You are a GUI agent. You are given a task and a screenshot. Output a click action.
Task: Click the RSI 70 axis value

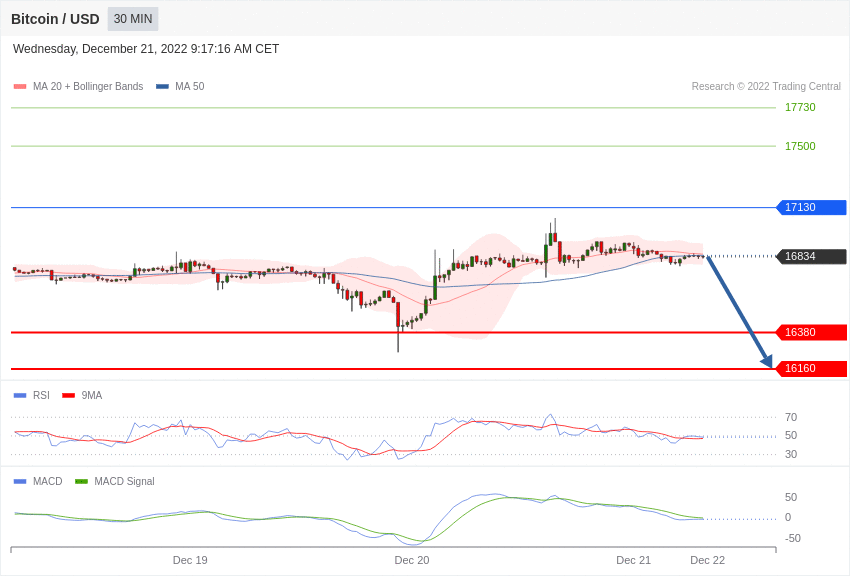[791, 417]
